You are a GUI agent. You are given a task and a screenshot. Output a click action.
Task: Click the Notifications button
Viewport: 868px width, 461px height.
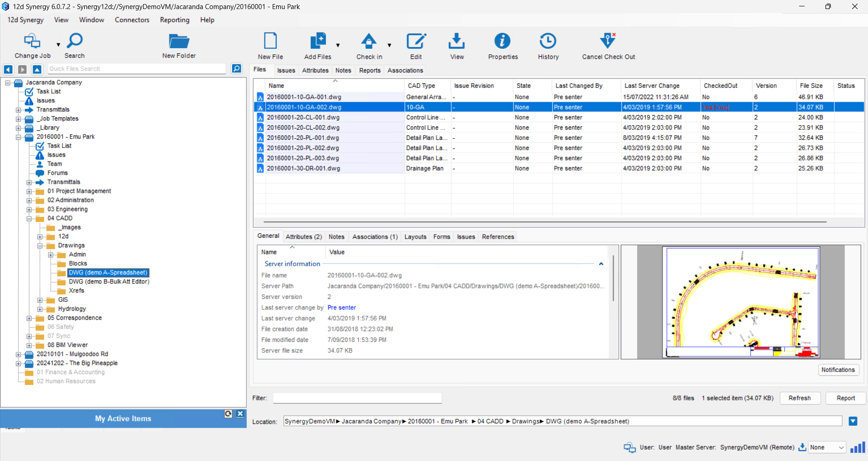pyautogui.click(x=838, y=370)
